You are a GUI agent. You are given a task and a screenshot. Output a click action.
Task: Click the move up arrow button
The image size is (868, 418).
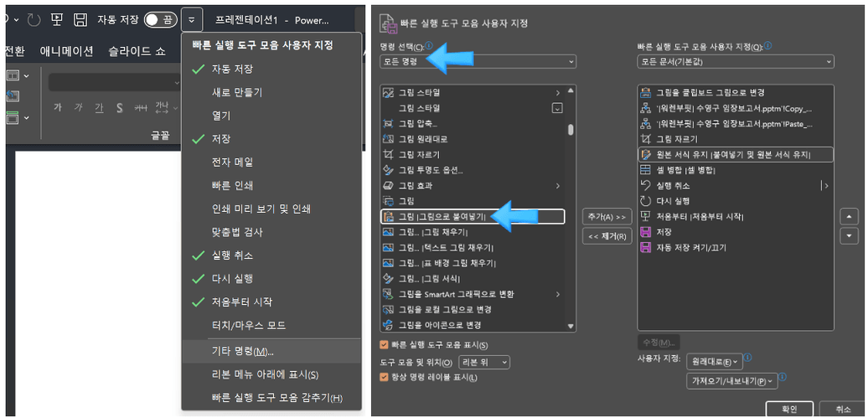[x=850, y=216]
